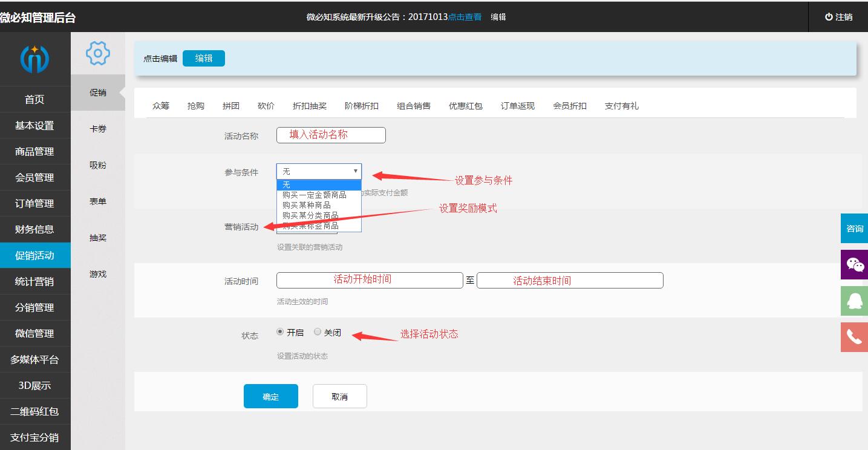Expand the 参与条件 dropdown
868x450 pixels.
click(319, 171)
